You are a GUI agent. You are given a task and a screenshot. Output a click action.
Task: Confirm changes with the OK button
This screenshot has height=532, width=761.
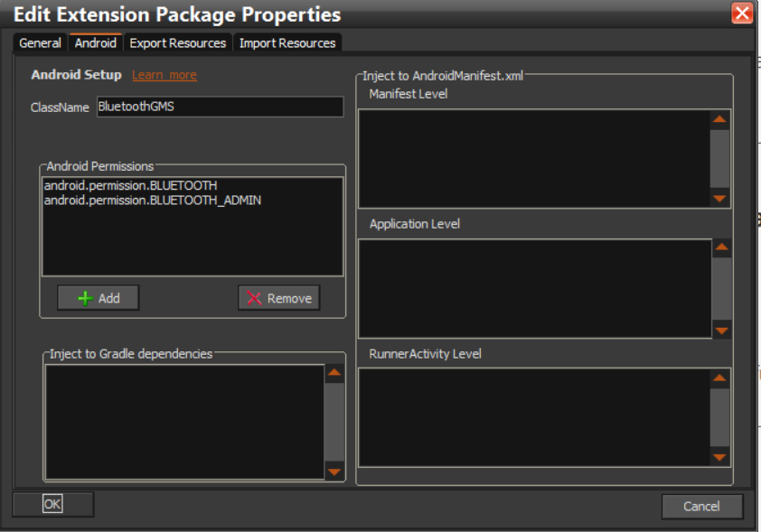click(x=52, y=505)
